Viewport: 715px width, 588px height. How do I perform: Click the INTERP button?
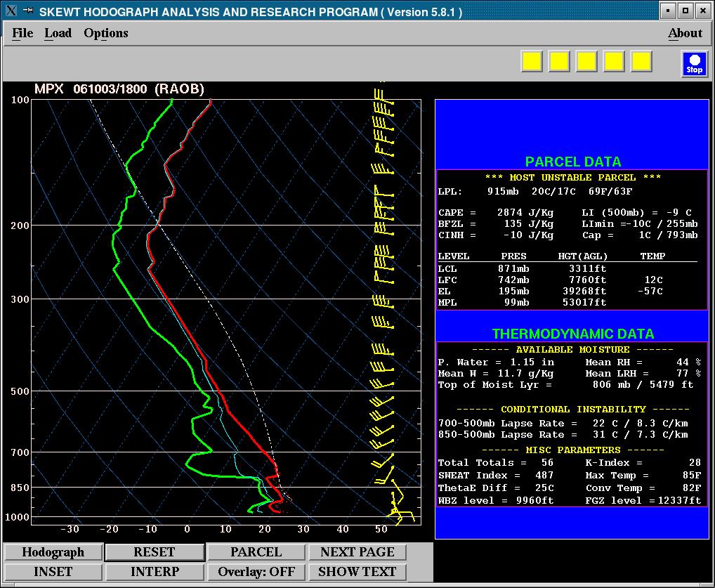[155, 572]
